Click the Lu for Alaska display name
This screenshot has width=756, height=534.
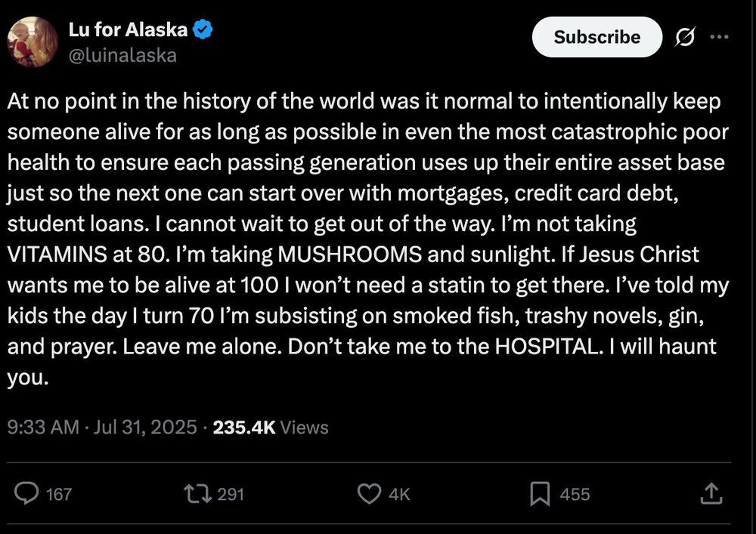point(128,29)
